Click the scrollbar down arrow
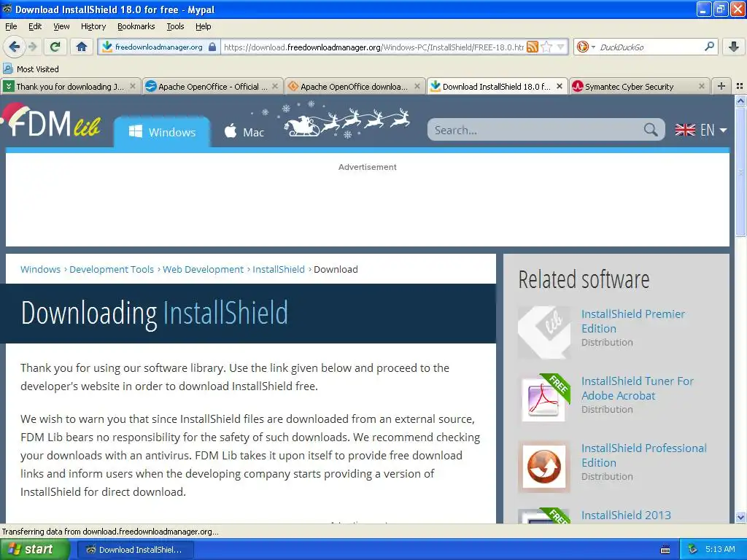This screenshot has width=747, height=560. click(740, 517)
